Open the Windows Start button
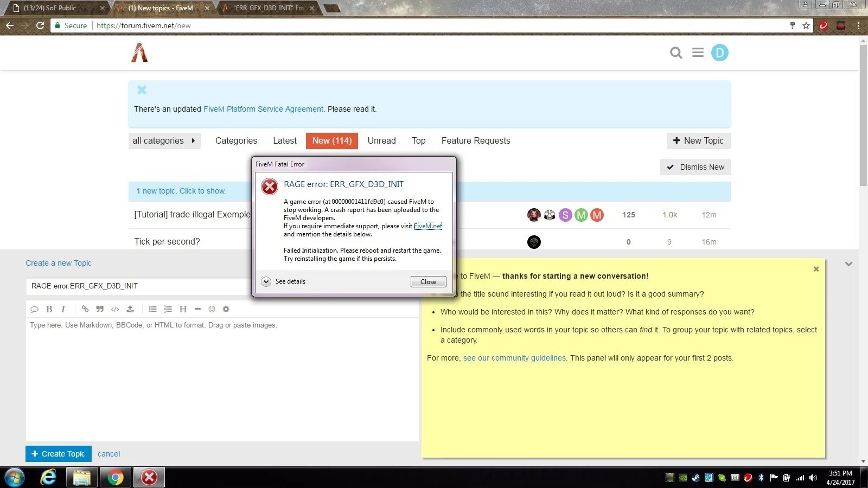This screenshot has height=488, width=868. [x=15, y=478]
